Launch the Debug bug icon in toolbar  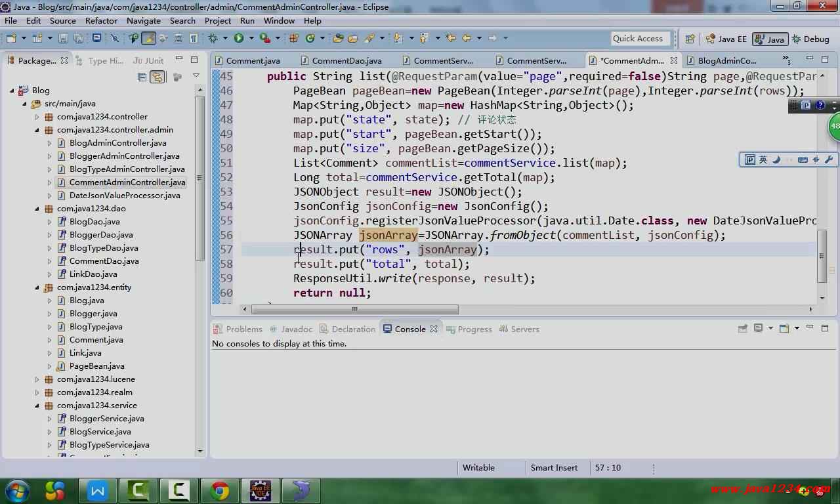[213, 38]
